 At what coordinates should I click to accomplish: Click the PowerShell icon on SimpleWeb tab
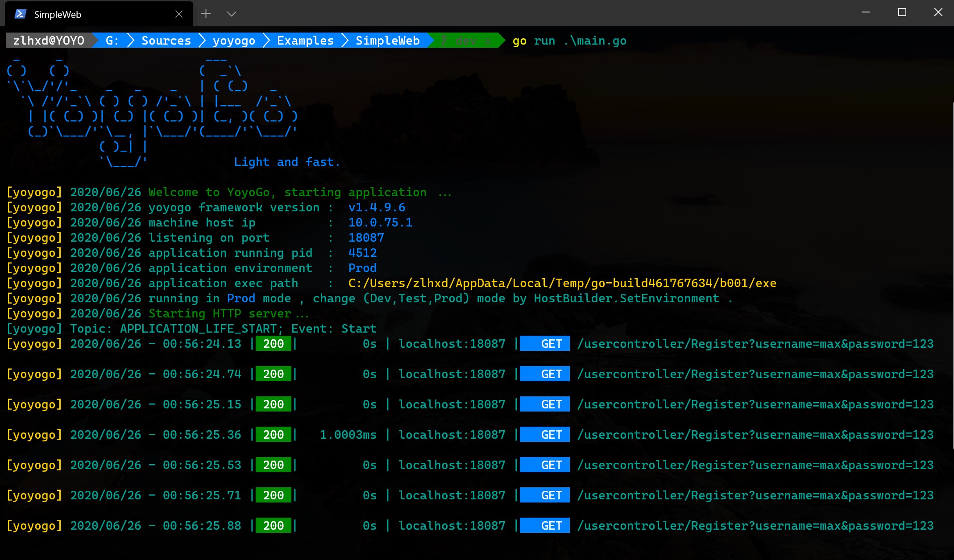(20, 14)
